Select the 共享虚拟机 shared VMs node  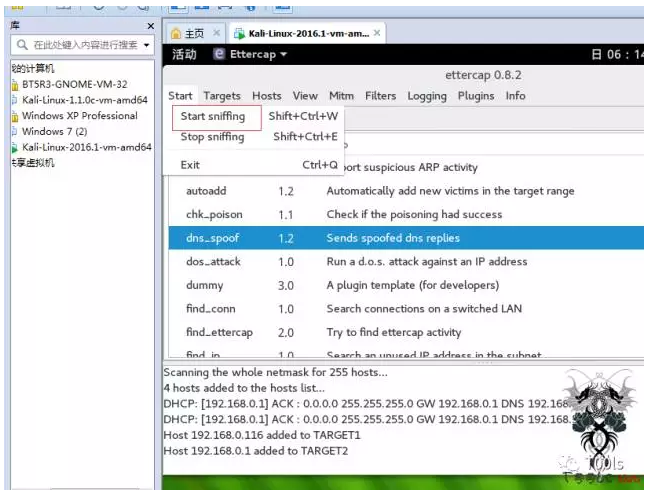coord(33,163)
